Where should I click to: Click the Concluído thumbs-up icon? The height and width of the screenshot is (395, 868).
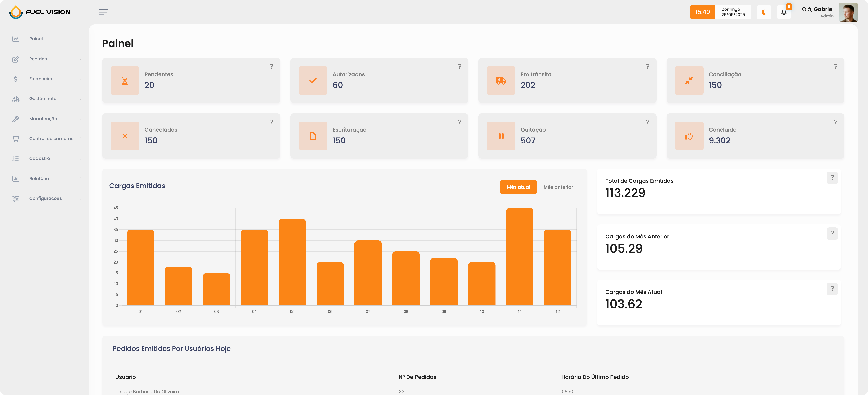pos(689,136)
